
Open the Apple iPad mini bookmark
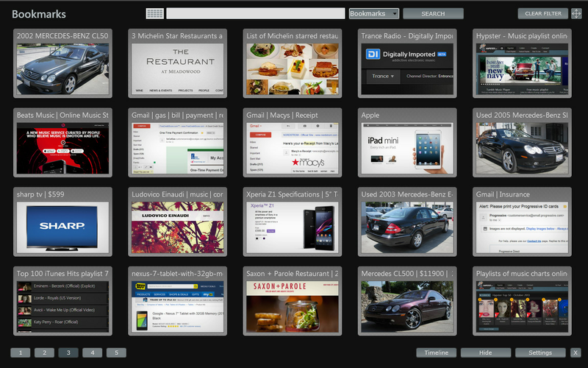click(x=407, y=143)
